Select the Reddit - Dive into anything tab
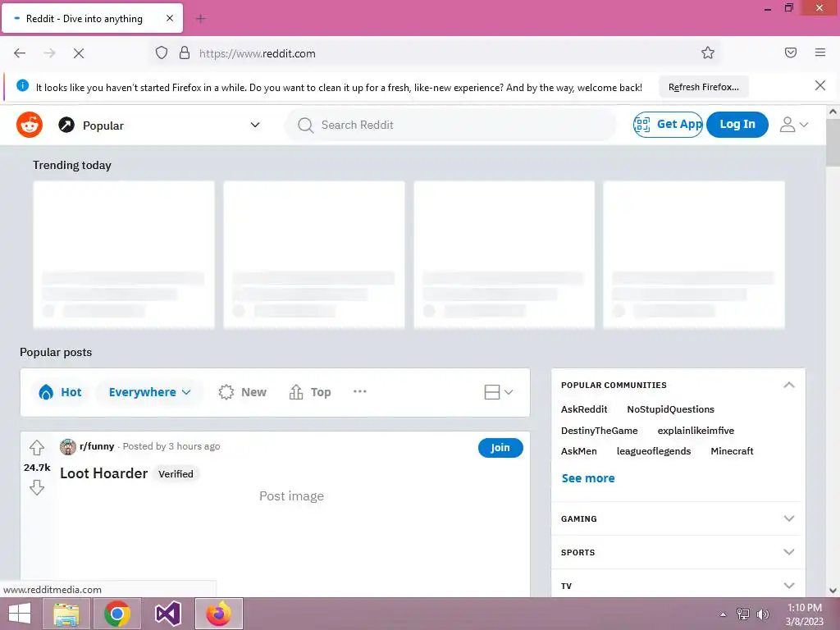Image resolution: width=840 pixels, height=630 pixels. pos(92,18)
